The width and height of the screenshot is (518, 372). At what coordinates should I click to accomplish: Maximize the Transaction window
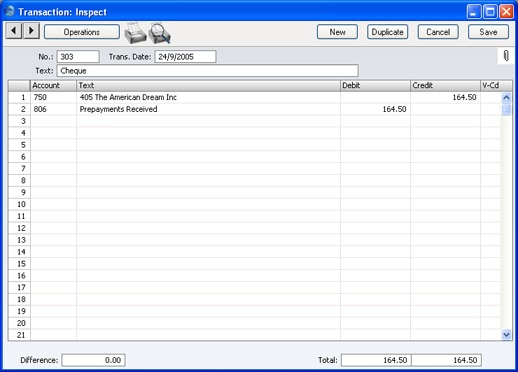coord(490,12)
